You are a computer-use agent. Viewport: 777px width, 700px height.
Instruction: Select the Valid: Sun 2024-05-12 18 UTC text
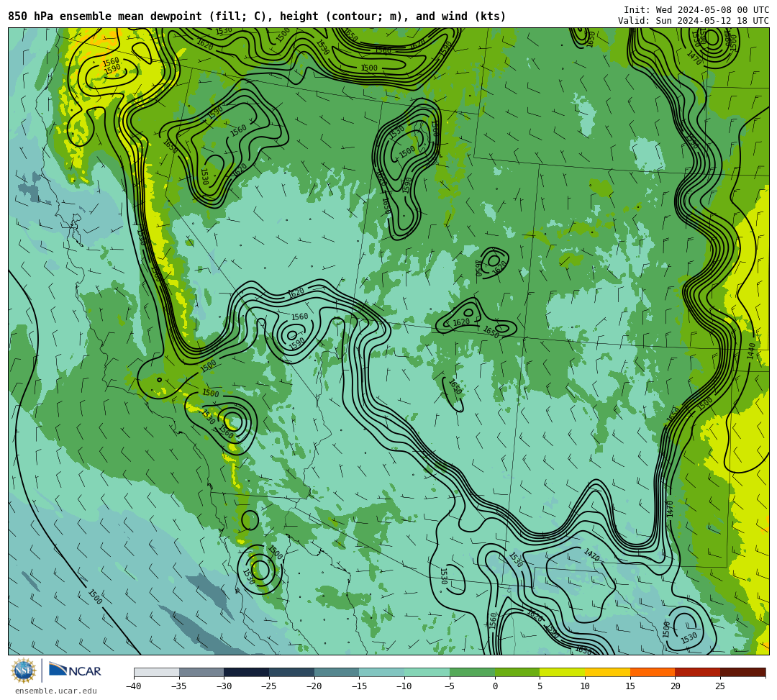pyautogui.click(x=694, y=21)
